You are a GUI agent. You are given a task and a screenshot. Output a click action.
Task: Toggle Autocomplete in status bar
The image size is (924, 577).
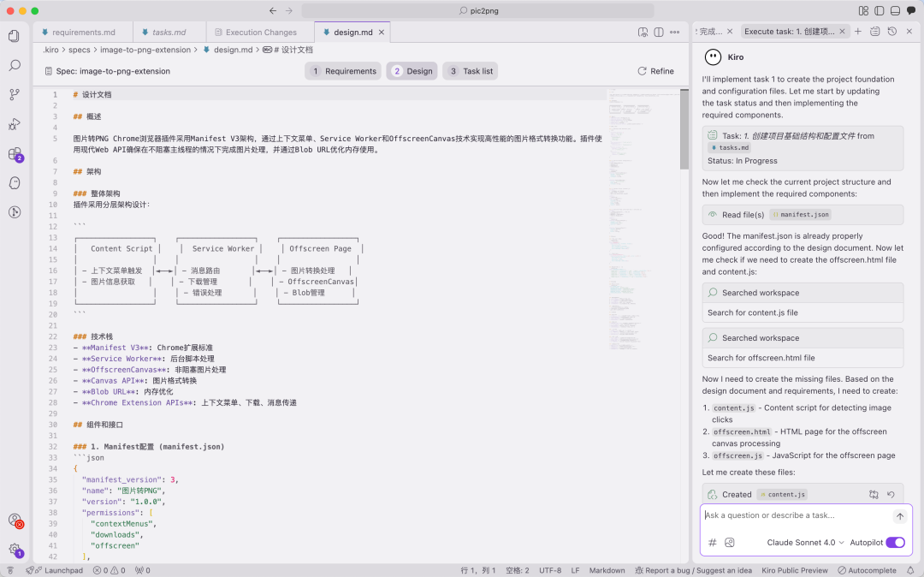click(867, 570)
